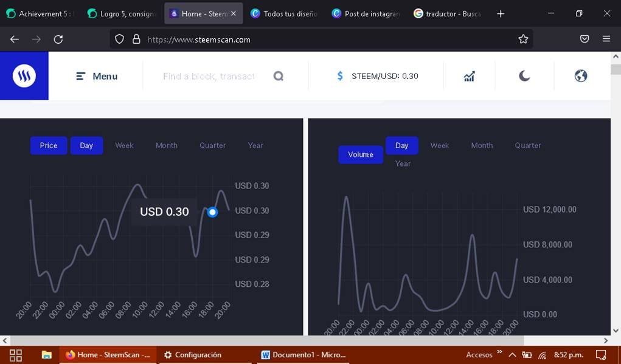Screen dimensions: 621x364
Task: Switch to 'Todos tus diseños' browser tab
Action: pos(285,14)
